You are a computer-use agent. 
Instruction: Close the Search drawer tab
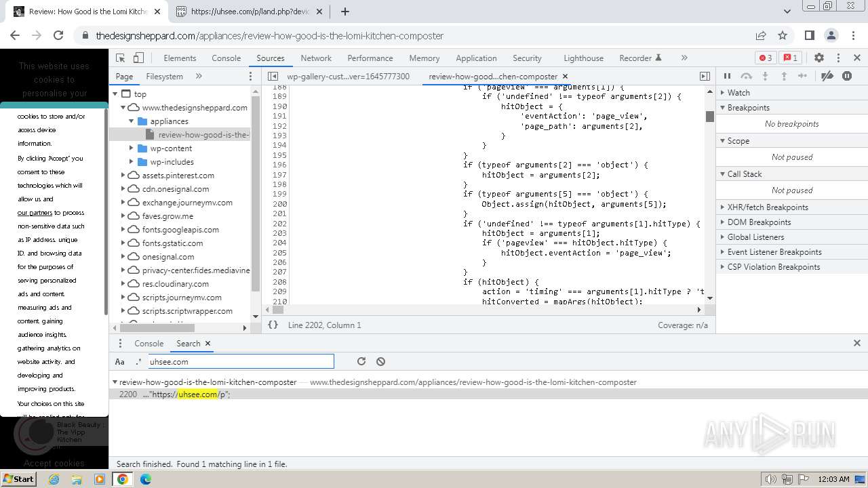point(208,344)
